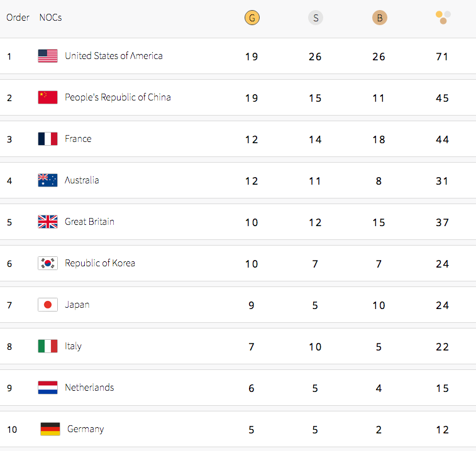This screenshot has height=451, width=476.
Task: Open the Germany country link
Action: (86, 429)
